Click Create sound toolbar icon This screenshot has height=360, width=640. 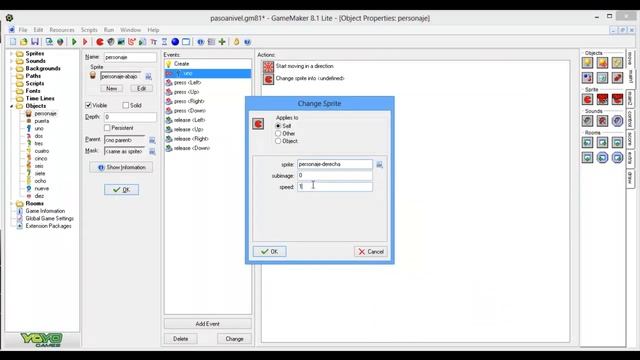point(111,42)
